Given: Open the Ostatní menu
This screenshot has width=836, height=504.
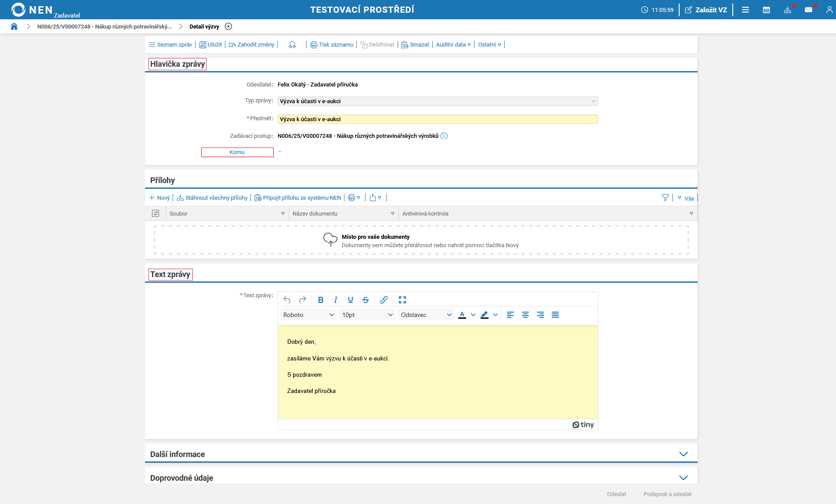Looking at the screenshot, I should tap(489, 45).
